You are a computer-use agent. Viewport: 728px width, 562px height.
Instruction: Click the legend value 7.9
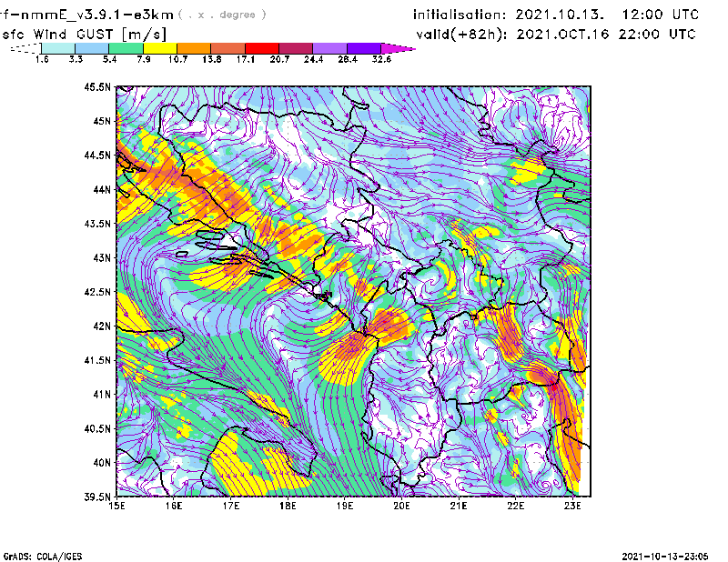tap(144, 59)
